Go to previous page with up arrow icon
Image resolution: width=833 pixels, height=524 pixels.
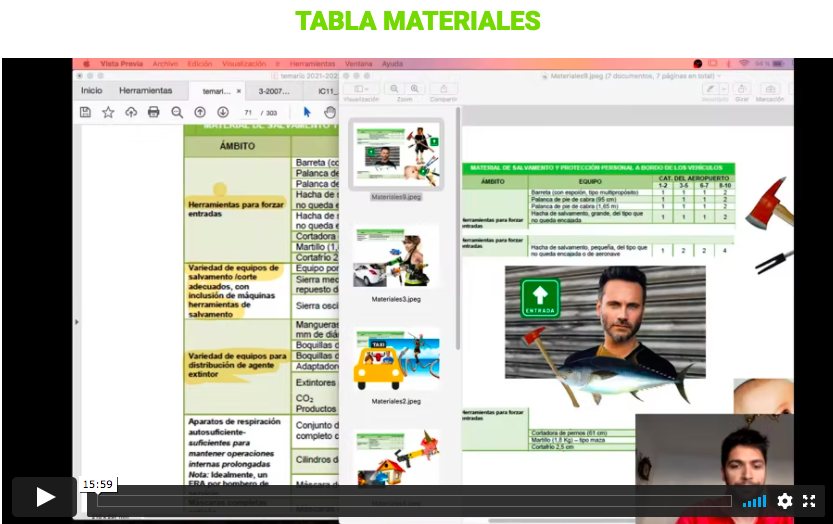pyautogui.click(x=200, y=112)
